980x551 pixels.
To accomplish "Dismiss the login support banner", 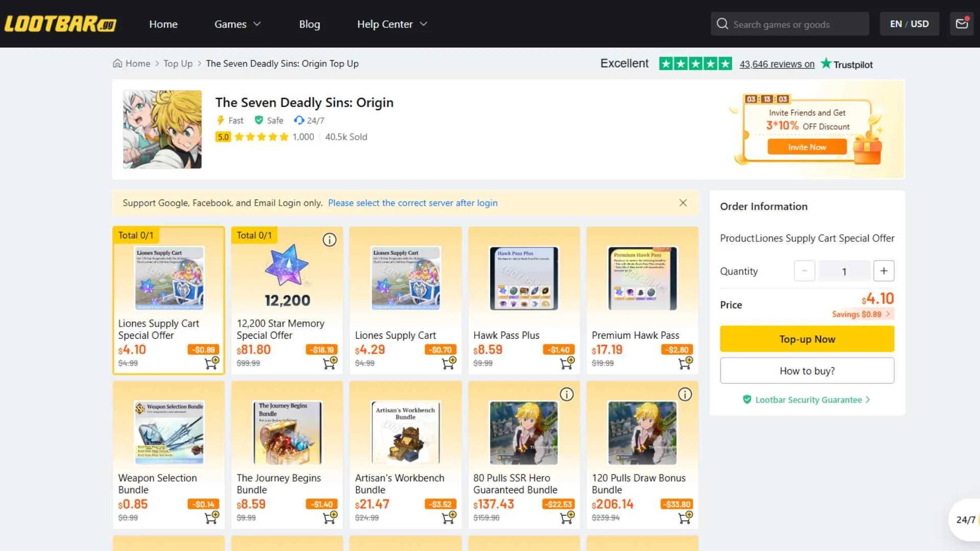I will pos(683,203).
